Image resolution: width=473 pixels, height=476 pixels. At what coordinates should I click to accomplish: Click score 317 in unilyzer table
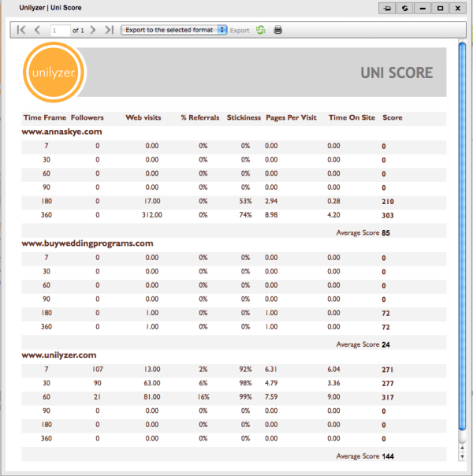coord(388,398)
